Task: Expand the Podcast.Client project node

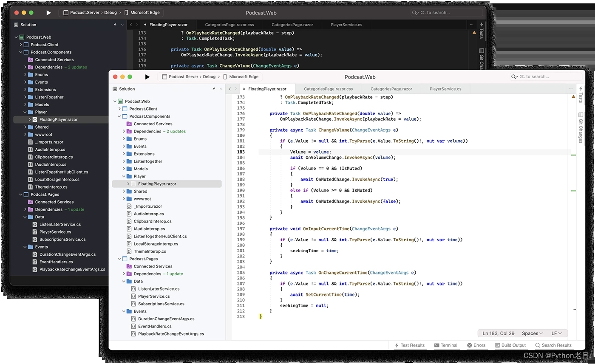Action: click(120, 109)
